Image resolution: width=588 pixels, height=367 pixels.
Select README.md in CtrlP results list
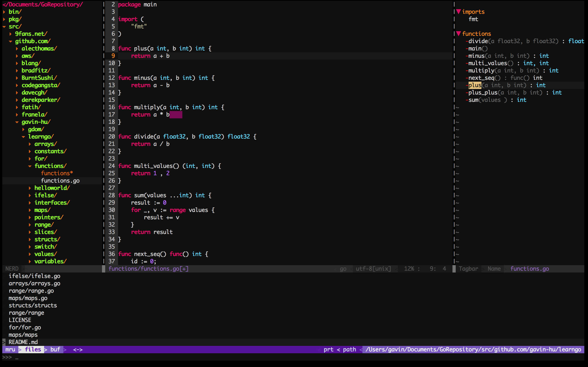(23, 342)
